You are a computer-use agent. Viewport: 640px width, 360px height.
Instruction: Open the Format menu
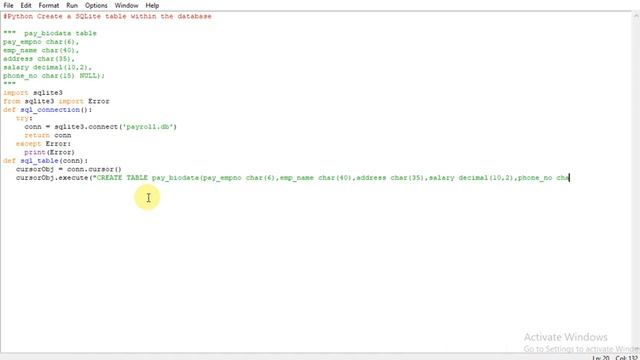coord(49,5)
